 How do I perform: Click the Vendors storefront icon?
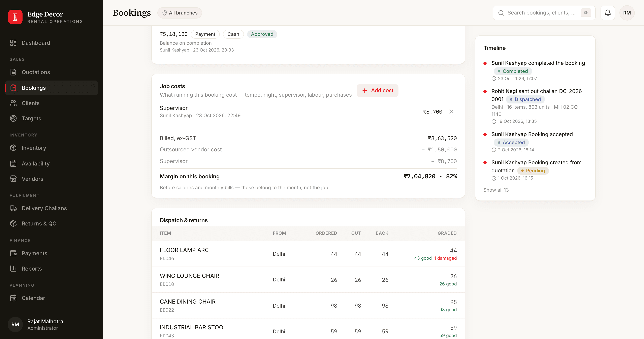pos(13,179)
